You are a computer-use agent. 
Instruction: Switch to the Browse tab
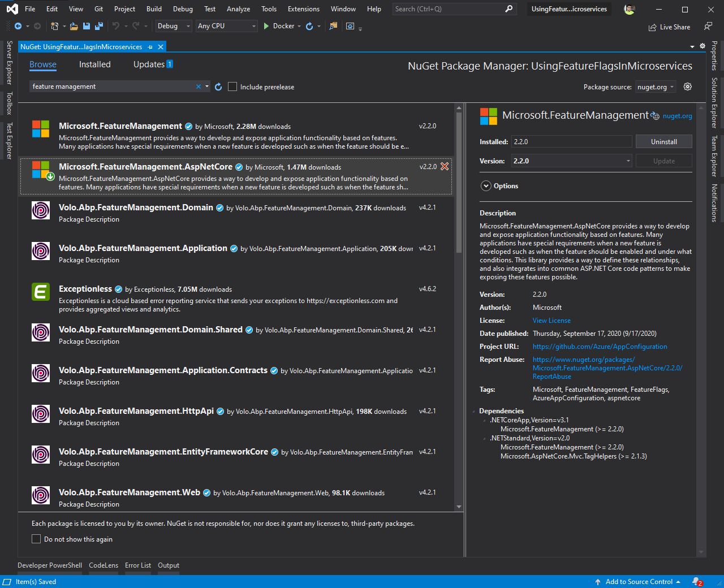43,64
